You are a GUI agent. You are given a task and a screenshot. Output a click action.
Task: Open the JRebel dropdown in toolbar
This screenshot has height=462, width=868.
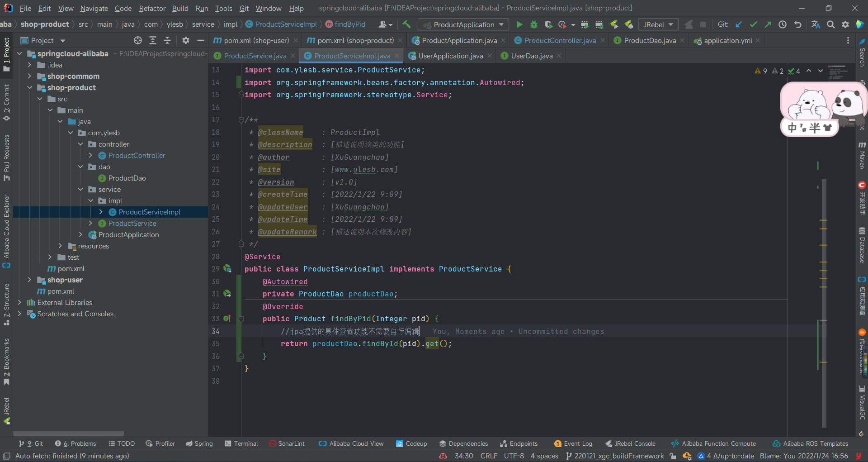pos(658,24)
